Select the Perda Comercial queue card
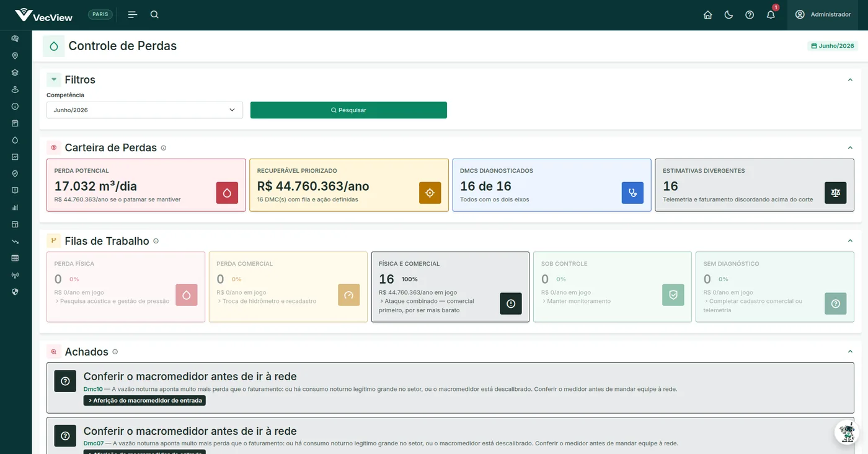Screen dimensions: 868x454 tap(288, 287)
